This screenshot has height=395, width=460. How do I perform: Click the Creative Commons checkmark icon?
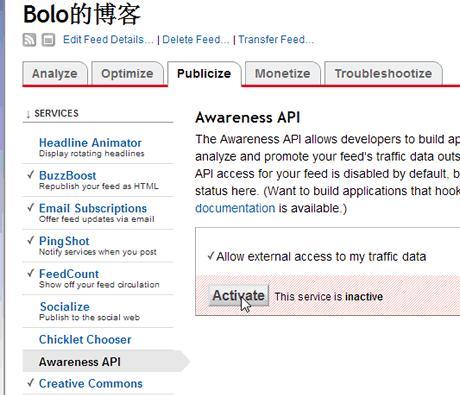(31, 382)
